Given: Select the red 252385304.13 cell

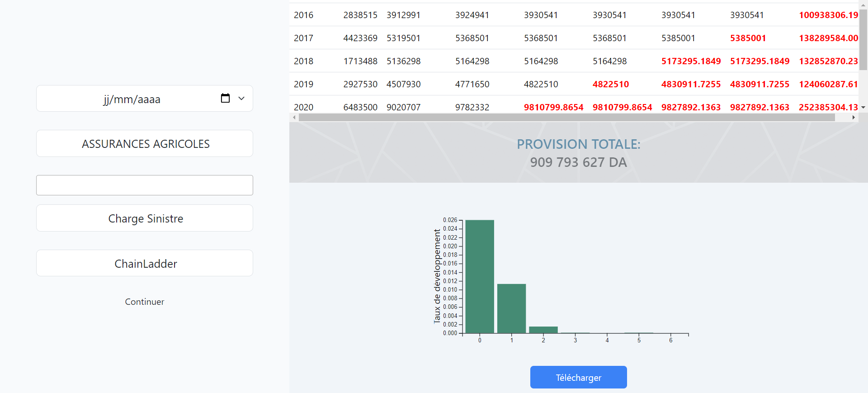Looking at the screenshot, I should click(828, 107).
